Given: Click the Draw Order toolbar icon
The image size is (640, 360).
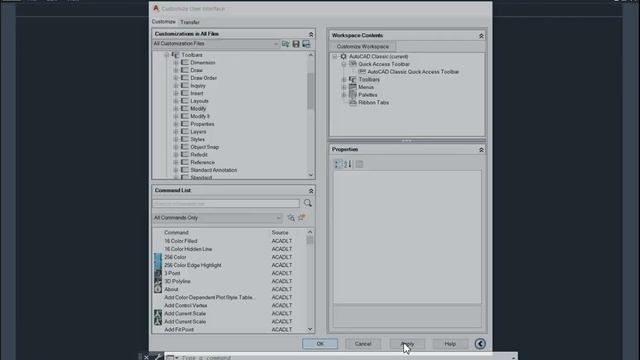Looking at the screenshot, I should [x=184, y=78].
